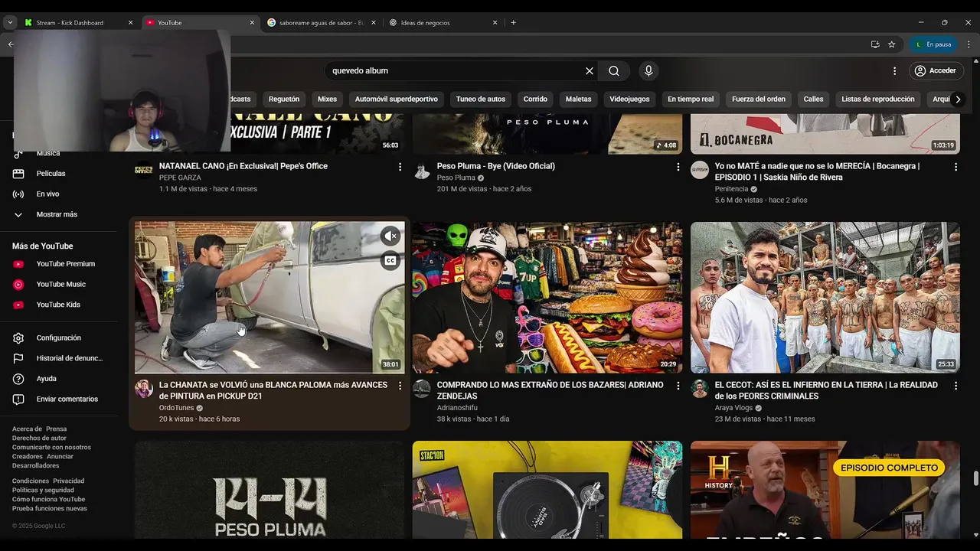Open the Penitencia channel avatar
The image size is (980, 551).
pos(700,170)
